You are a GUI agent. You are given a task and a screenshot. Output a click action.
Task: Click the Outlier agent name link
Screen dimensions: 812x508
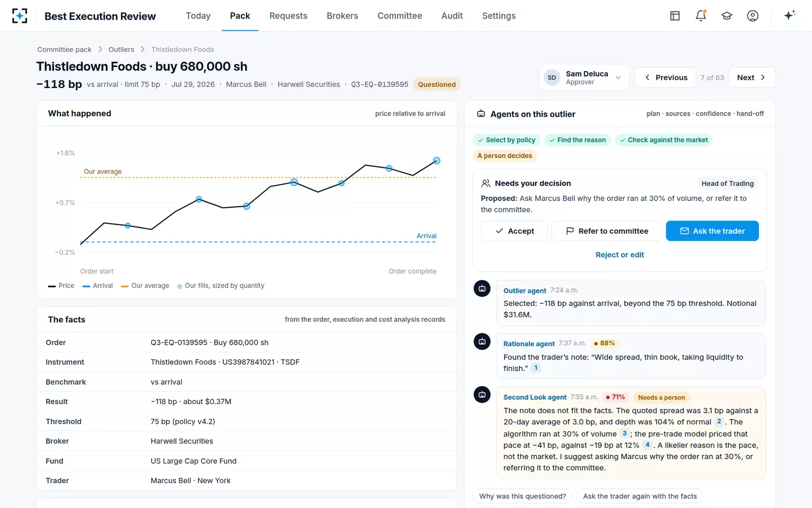(x=525, y=291)
